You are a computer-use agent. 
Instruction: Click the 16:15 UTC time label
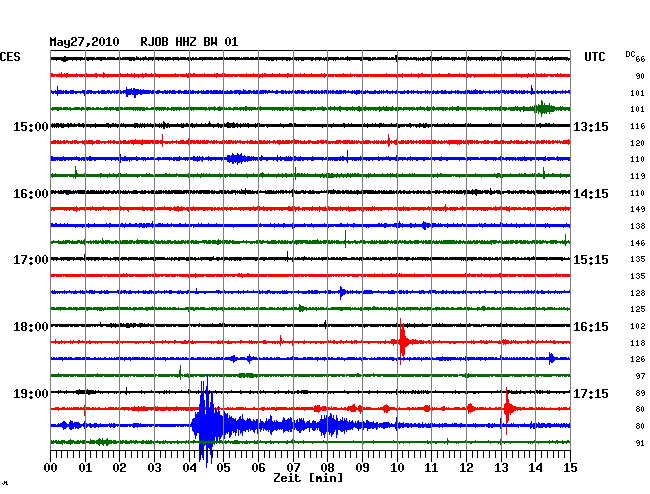(591, 327)
